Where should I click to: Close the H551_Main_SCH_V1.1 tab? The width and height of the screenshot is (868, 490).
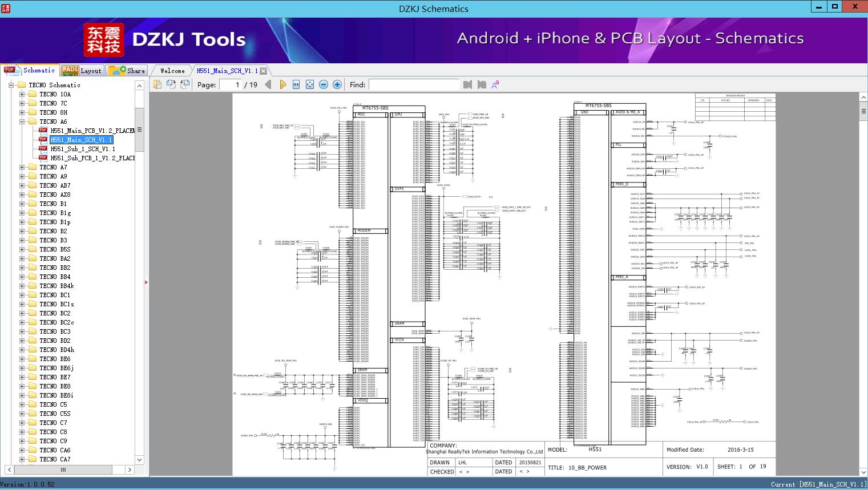[264, 71]
